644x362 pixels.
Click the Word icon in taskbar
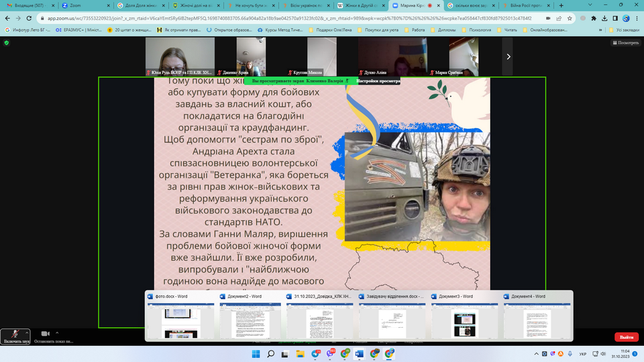click(358, 353)
